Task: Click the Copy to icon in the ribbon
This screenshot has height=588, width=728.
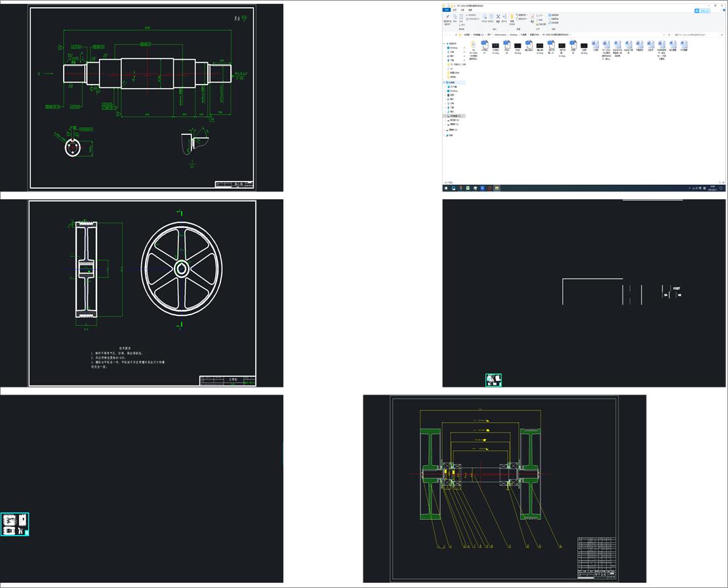Action: [491, 16]
